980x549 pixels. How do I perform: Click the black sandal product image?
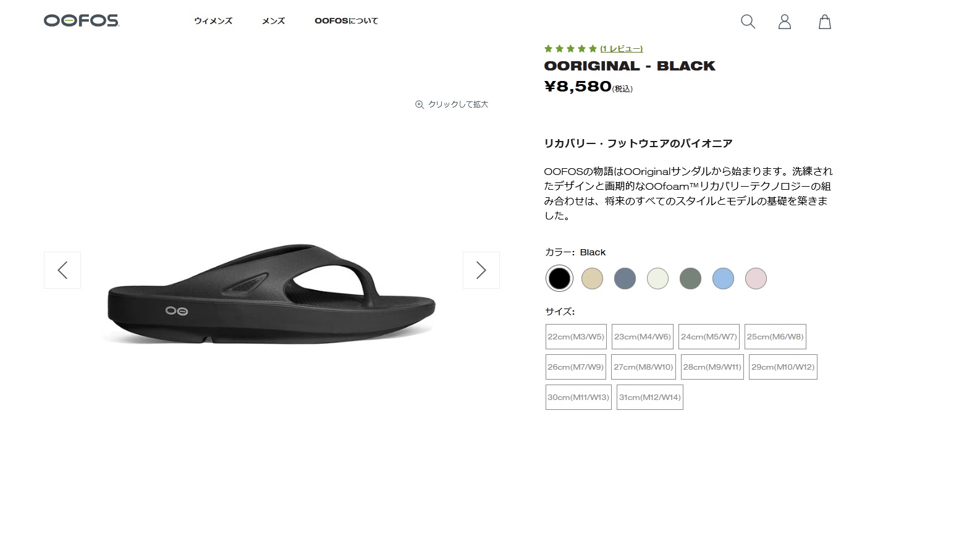click(x=272, y=294)
